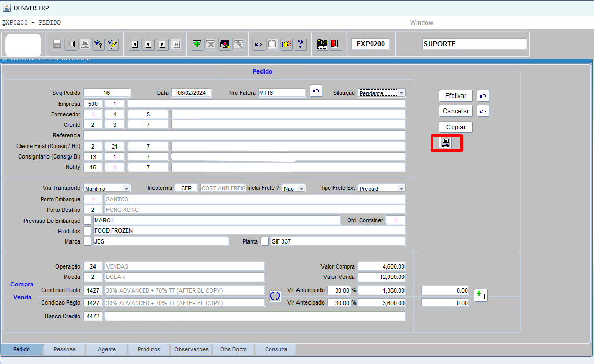Insert a new record with green plus

(x=197, y=44)
